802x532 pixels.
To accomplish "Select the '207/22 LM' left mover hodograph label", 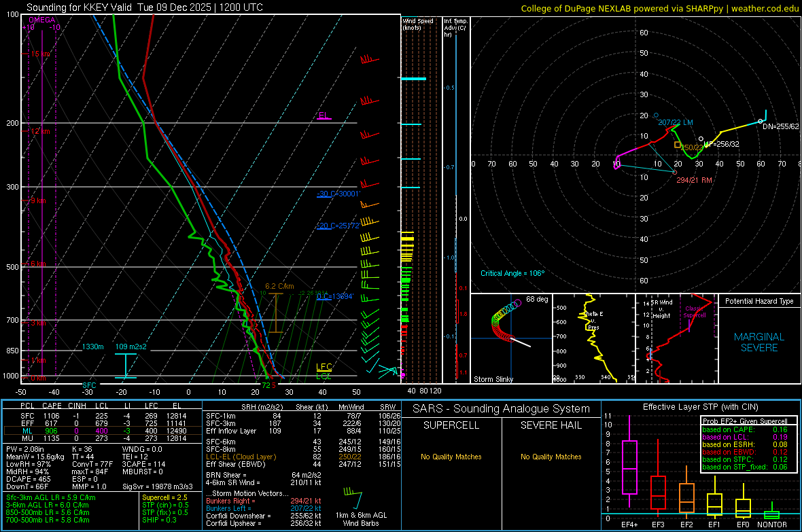I will [x=675, y=122].
